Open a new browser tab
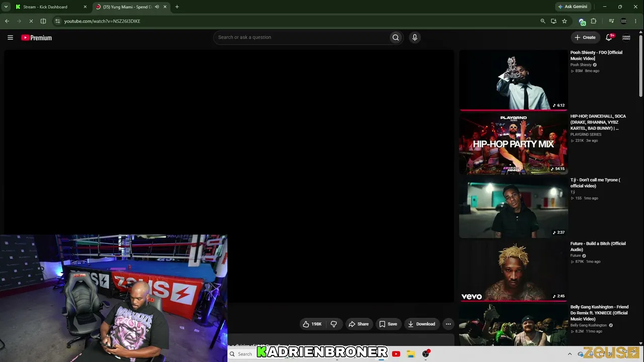The height and width of the screenshot is (362, 644). click(x=177, y=7)
